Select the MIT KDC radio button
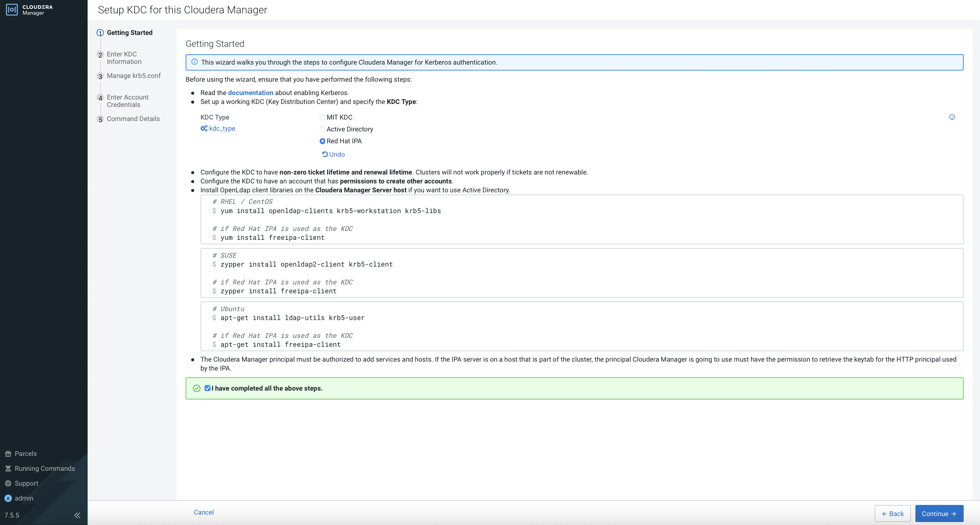 322,118
